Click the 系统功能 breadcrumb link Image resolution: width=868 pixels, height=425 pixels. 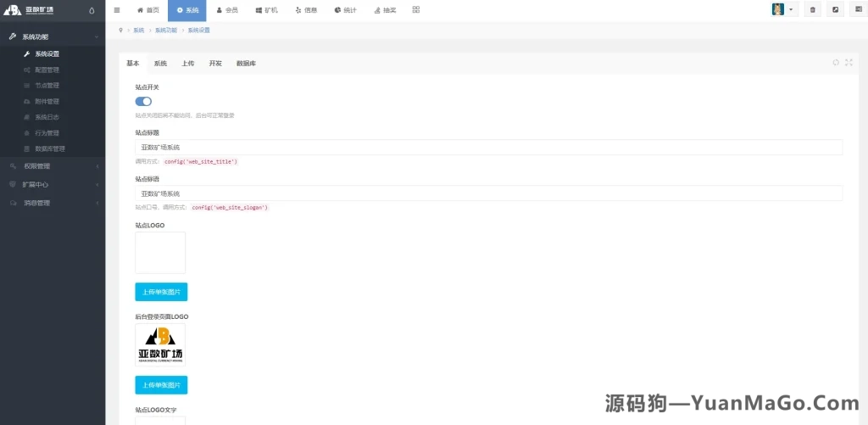coord(166,30)
